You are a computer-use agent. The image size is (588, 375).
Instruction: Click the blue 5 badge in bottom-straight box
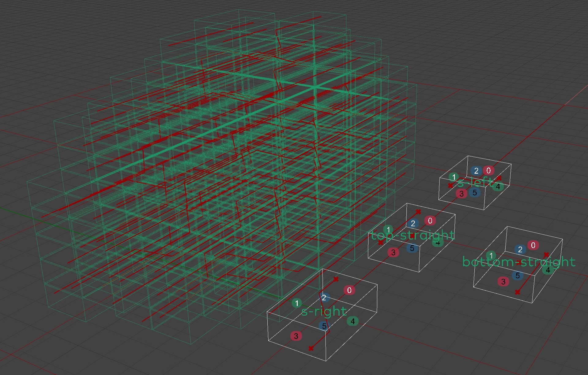point(518,275)
